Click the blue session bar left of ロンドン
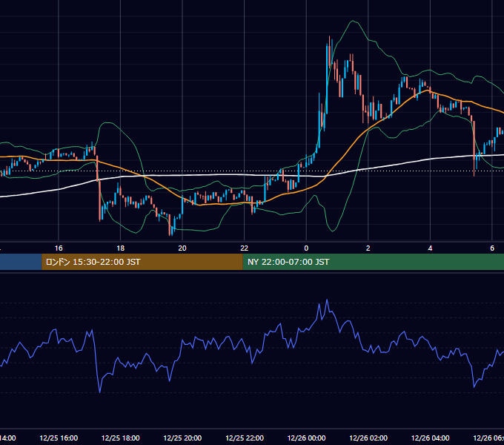 click(21, 262)
